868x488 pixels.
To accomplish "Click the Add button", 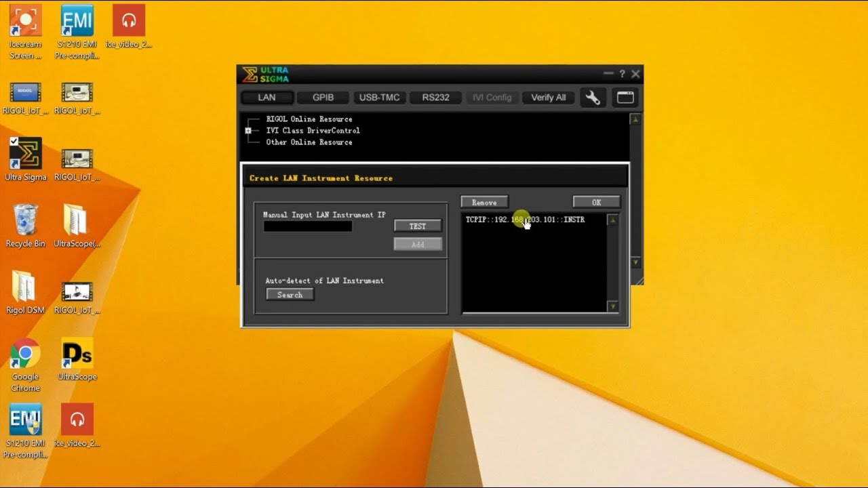I will click(x=418, y=244).
